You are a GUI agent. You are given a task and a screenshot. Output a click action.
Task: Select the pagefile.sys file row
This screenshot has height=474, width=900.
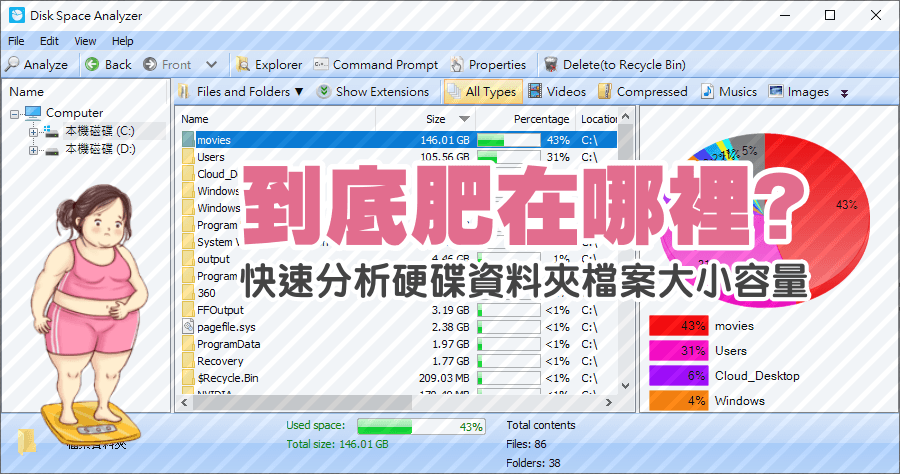coord(399,327)
